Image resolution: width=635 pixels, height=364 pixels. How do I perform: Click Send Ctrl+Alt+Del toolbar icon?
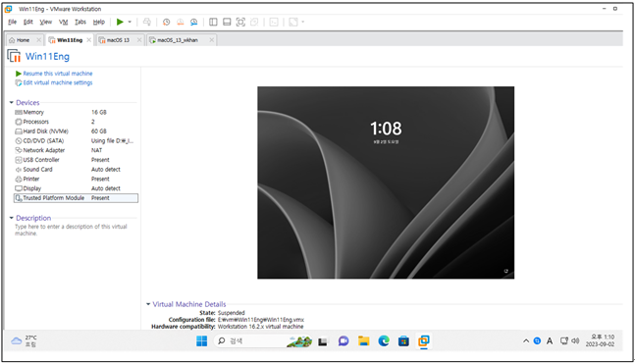[147, 22]
